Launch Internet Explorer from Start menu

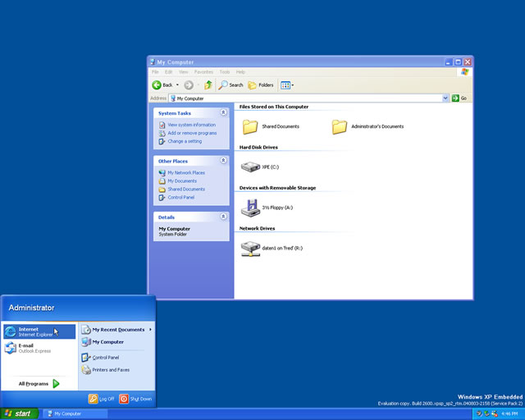39,331
